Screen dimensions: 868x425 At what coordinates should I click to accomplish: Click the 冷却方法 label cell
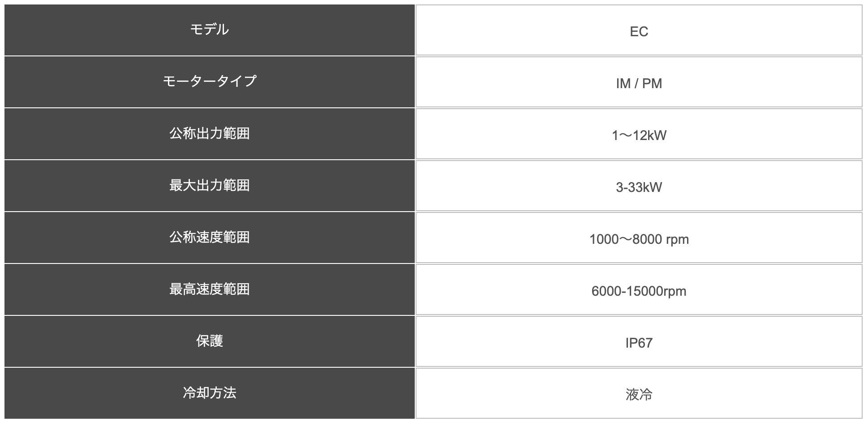point(210,393)
